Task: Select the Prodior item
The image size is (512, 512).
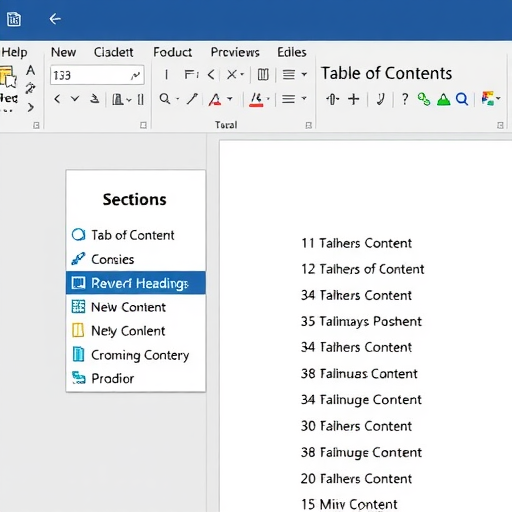Action: (x=136, y=378)
